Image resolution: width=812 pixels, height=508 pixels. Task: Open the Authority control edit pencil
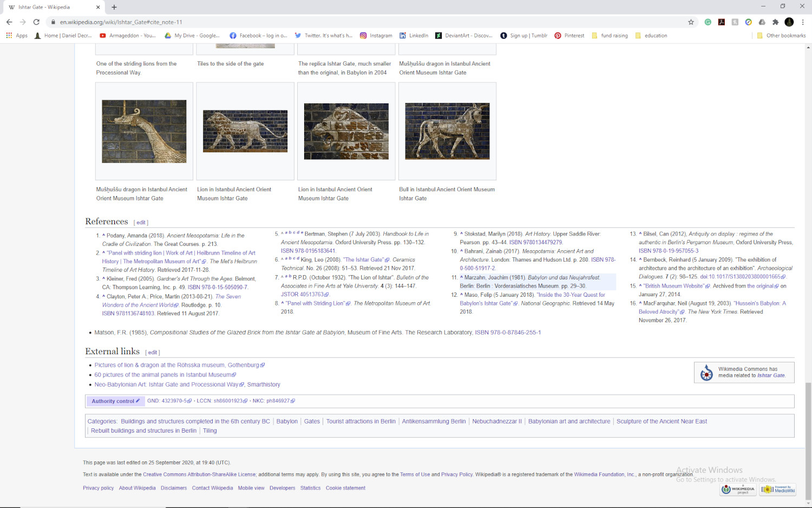137,401
